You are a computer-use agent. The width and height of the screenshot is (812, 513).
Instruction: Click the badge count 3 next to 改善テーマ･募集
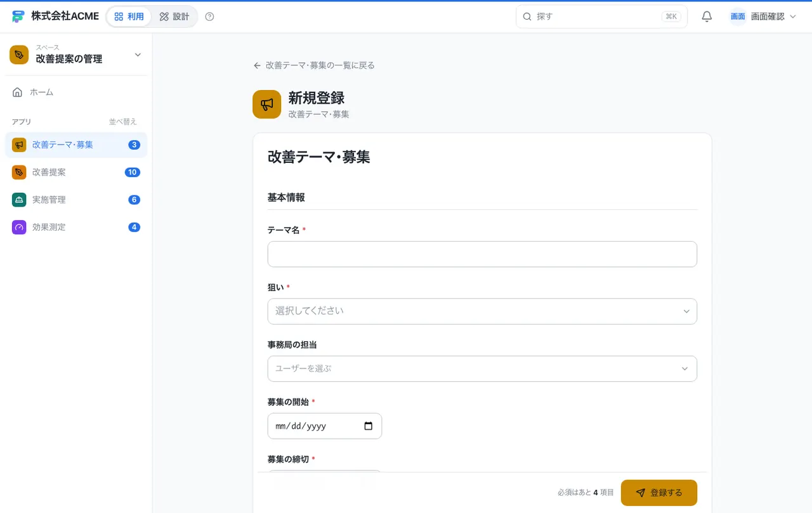point(134,145)
